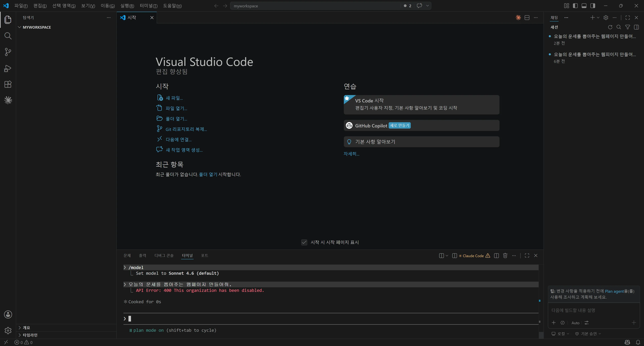644x346 pixels.
Task: Open the 보기(V) menu
Action: click(x=88, y=6)
